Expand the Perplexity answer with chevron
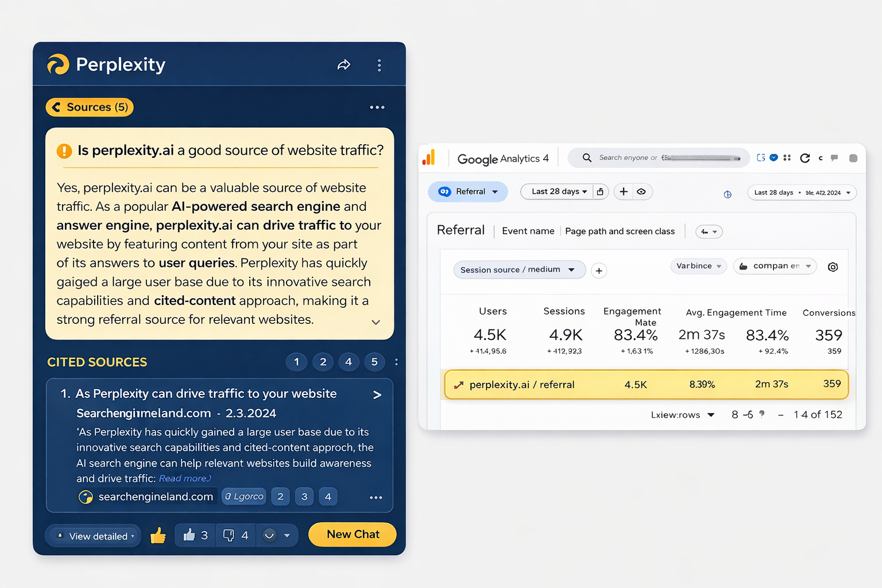This screenshot has height=588, width=882. pos(376,322)
